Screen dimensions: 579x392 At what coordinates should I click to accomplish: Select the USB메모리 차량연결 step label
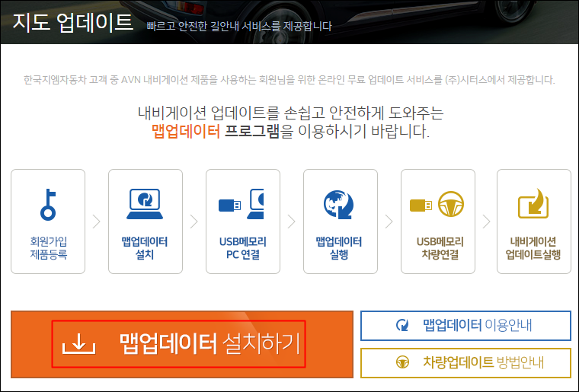click(x=440, y=248)
